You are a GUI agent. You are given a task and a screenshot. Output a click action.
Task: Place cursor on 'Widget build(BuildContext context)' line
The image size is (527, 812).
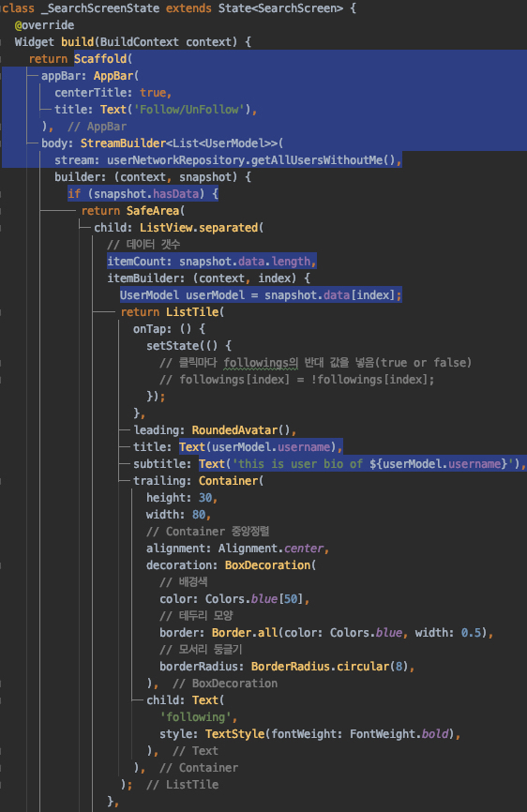pyautogui.click(x=133, y=42)
